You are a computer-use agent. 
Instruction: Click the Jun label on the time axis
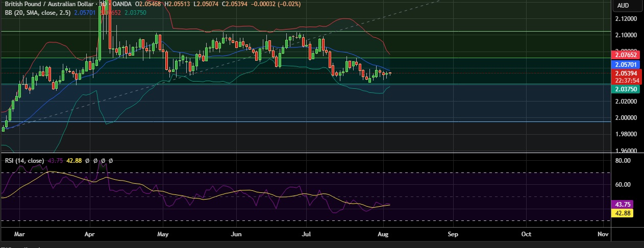click(236, 234)
